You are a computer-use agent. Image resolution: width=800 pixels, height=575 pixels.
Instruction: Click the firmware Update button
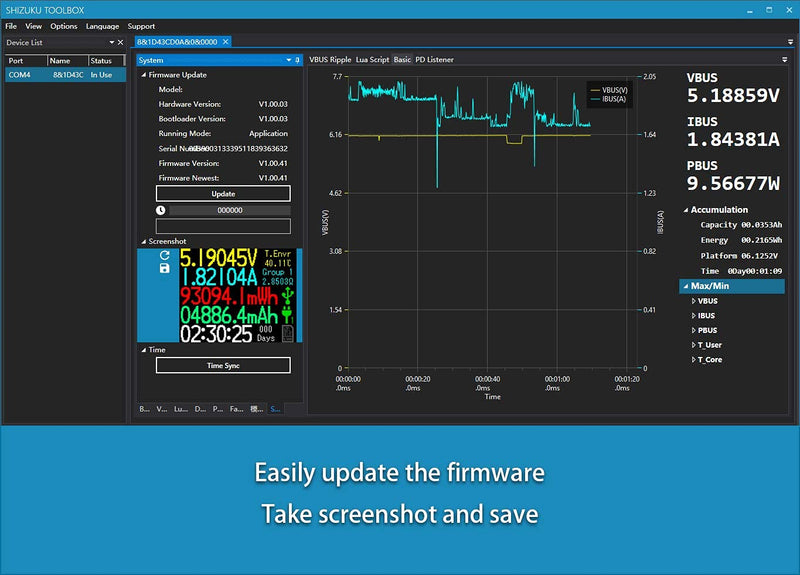coord(223,194)
